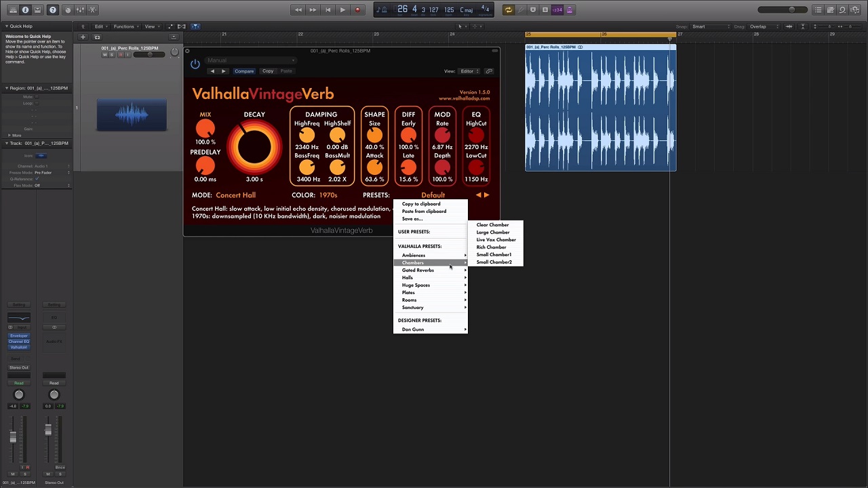
Task: Toggle the ValhallaVintageVerb power bypass button
Action: [x=195, y=64]
